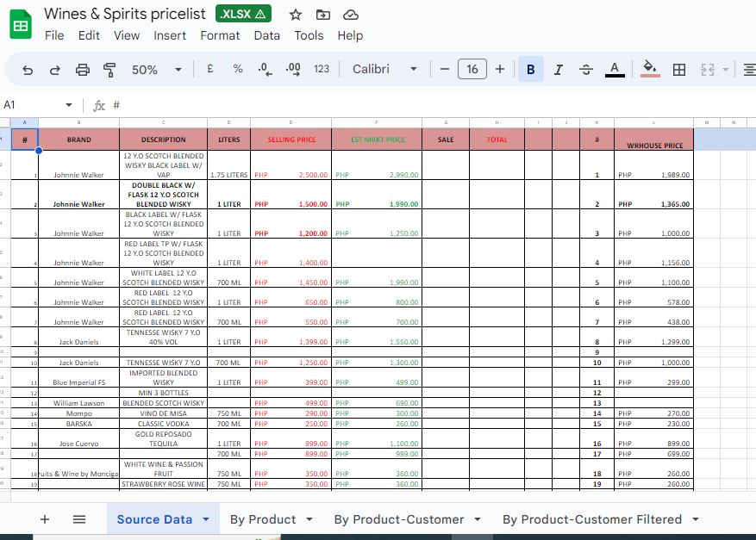Star the Wines & Spirits pricelist document

(x=296, y=15)
